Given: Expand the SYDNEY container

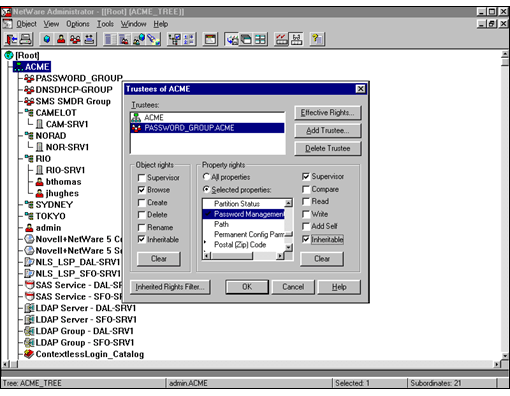Looking at the screenshot, I should [29, 205].
